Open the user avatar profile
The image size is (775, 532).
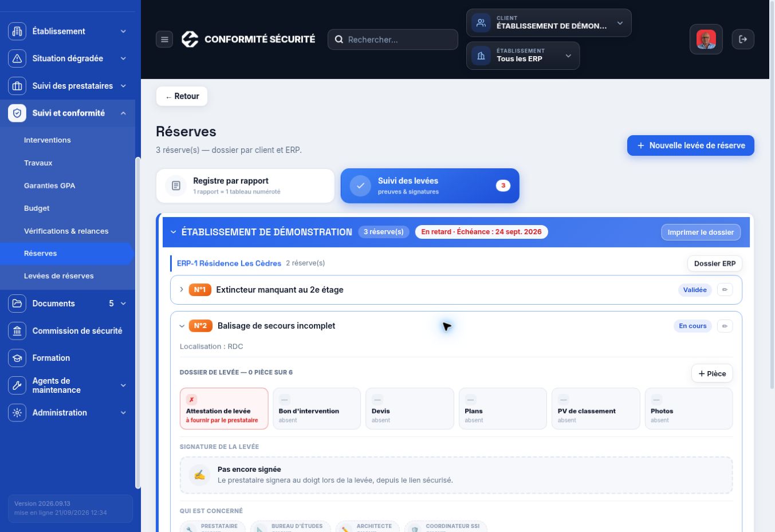(706, 40)
